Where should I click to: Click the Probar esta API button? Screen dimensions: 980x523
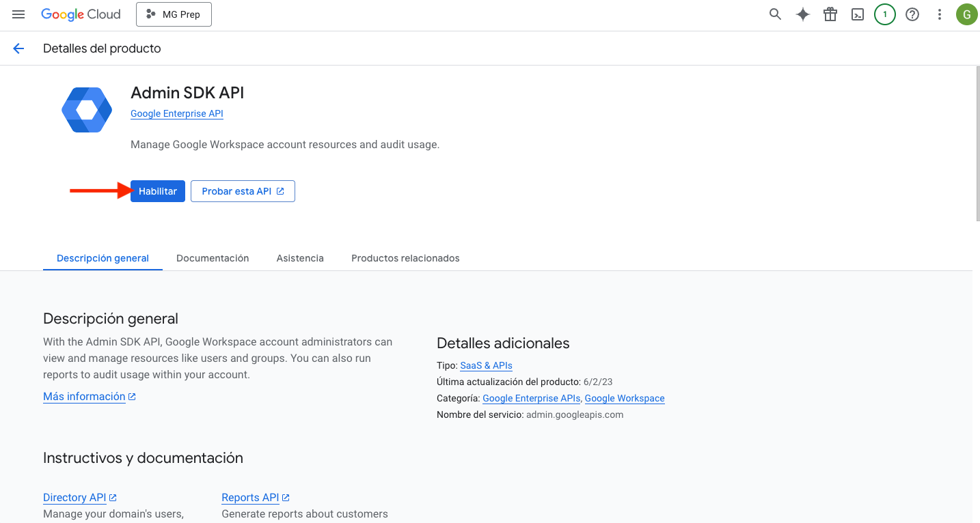243,191
